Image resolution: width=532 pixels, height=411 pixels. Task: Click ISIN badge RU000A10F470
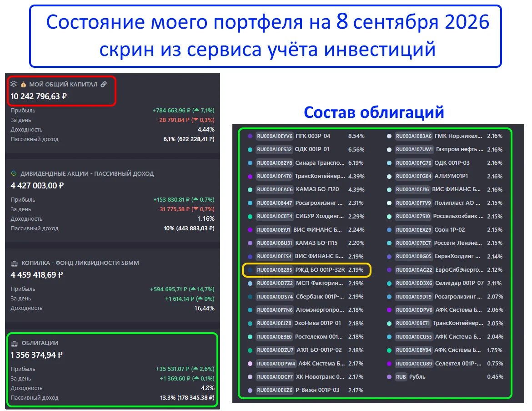[x=274, y=176]
